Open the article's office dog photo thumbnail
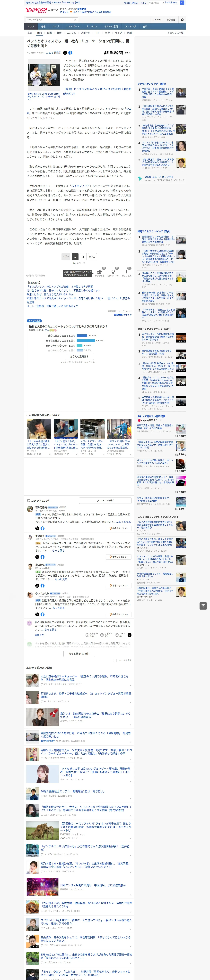The image size is (210, 980). pos(44,75)
